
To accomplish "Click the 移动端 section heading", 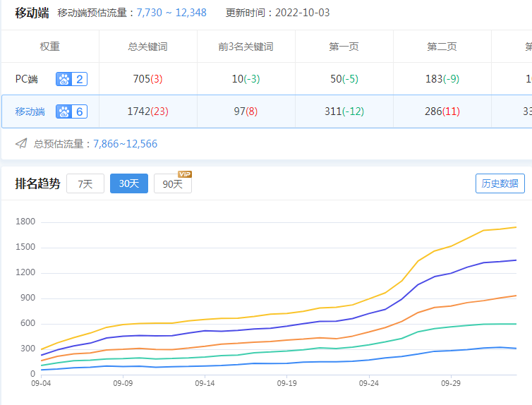I will click(32, 13).
